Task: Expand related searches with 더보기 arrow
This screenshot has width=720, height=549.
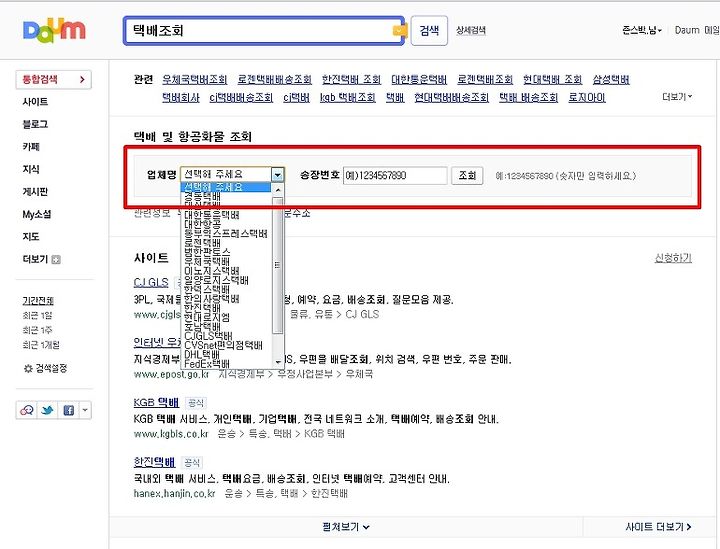Action: tap(677, 97)
